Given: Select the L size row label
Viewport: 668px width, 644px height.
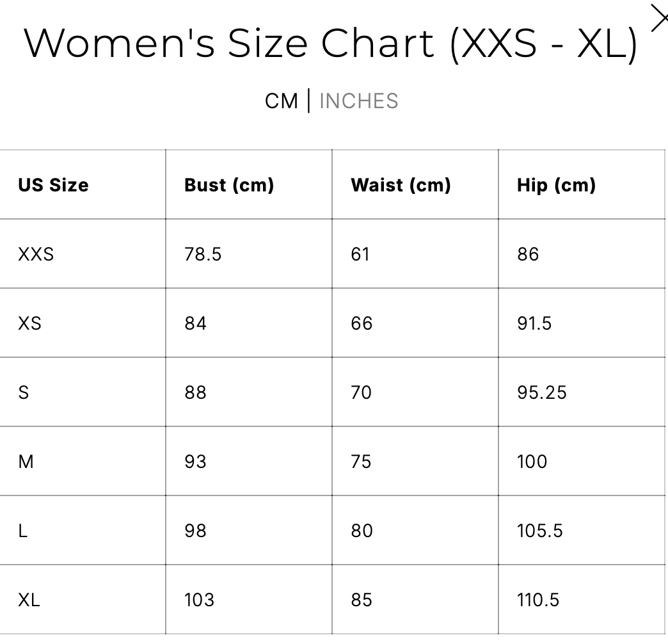Looking at the screenshot, I should tap(23, 531).
